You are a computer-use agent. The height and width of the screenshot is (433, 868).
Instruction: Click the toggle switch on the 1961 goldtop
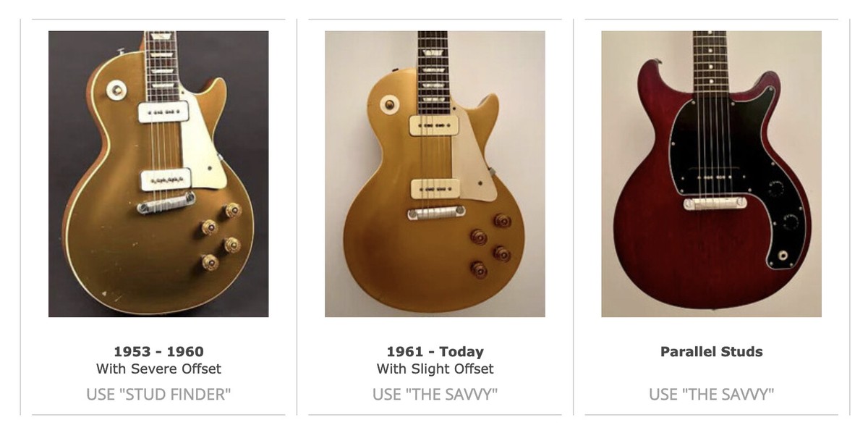[391, 104]
